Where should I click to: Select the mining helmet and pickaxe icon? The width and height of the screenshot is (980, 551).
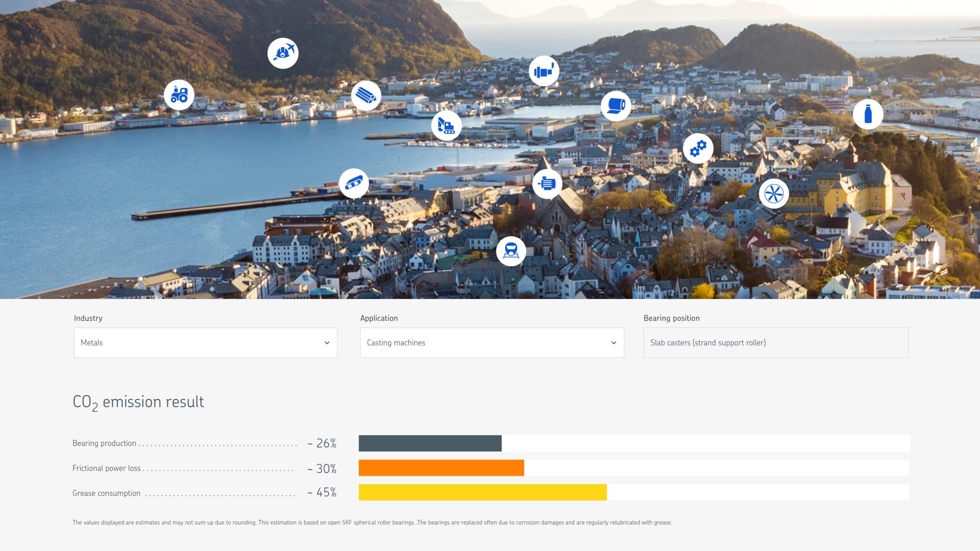click(283, 53)
